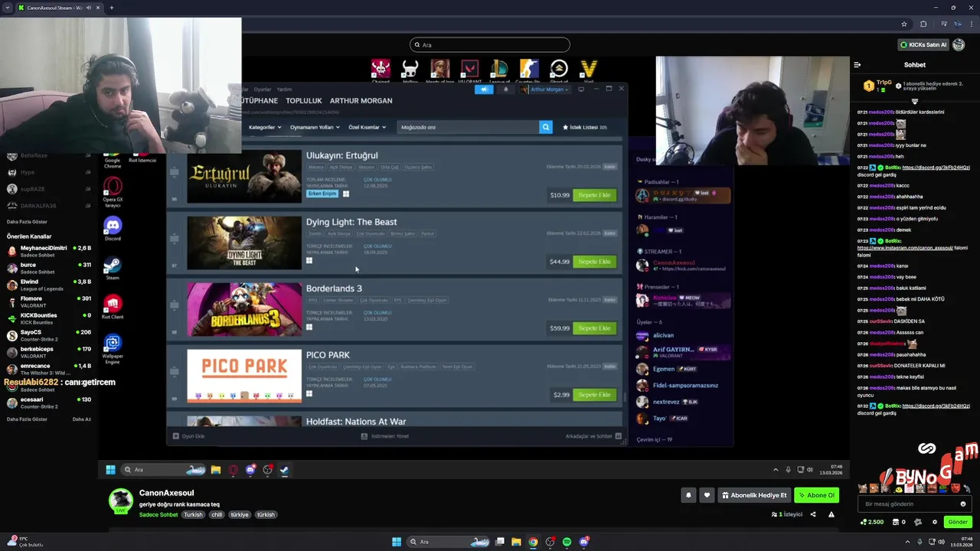Expand followed list with upper Daha Fazla Göster
This screenshot has height=551, width=980.
[27, 222]
